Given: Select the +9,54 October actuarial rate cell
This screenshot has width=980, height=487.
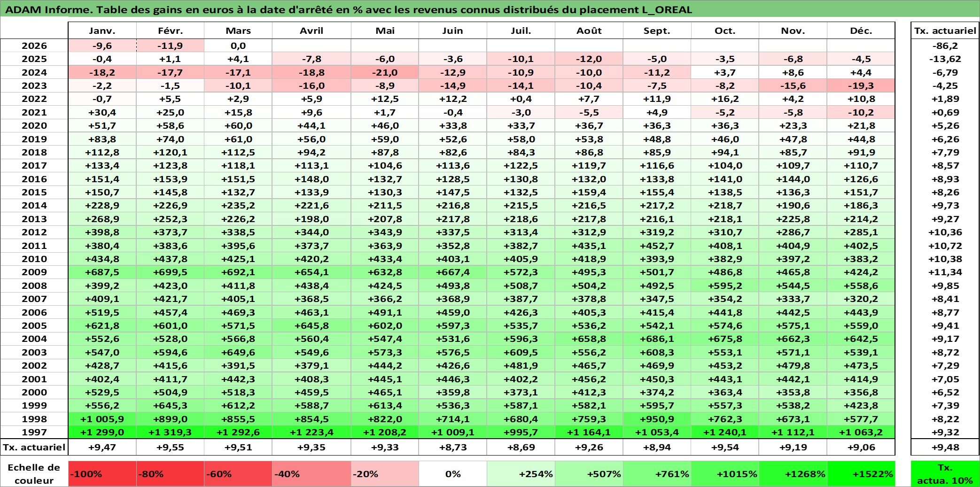Looking at the screenshot, I should (x=725, y=447).
